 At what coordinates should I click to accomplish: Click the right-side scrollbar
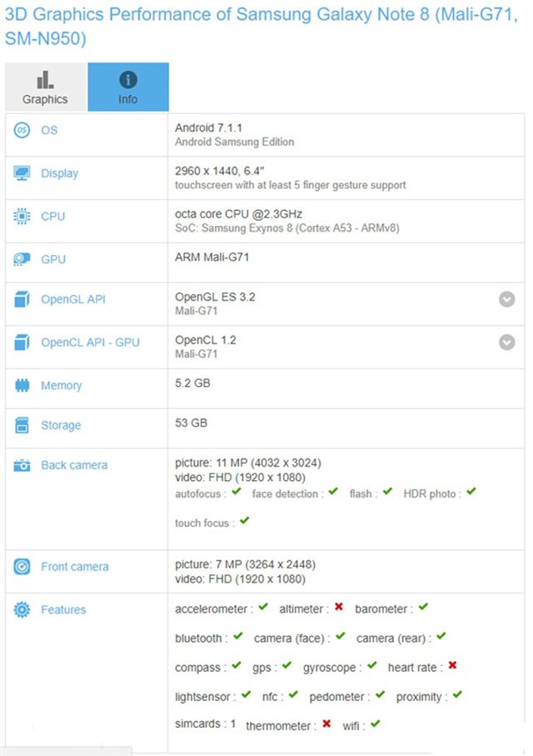[529, 375]
